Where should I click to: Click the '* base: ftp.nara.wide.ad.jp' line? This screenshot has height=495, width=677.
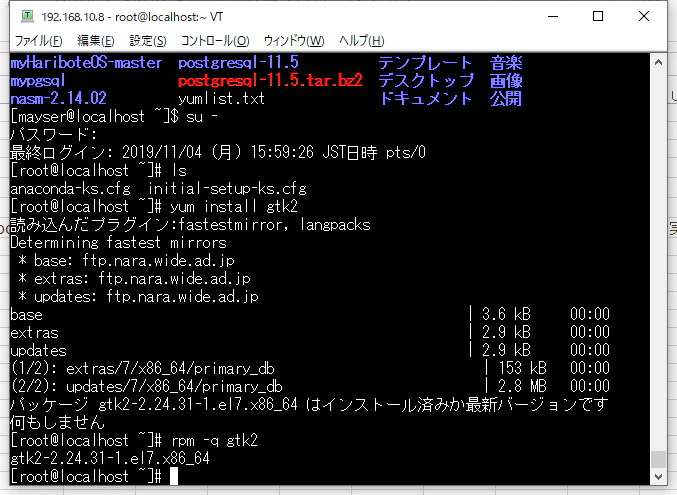pos(127,260)
